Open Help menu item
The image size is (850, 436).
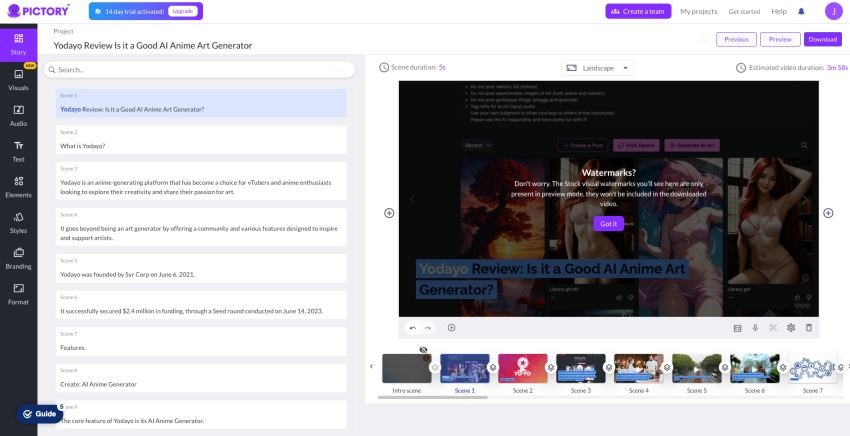click(778, 11)
